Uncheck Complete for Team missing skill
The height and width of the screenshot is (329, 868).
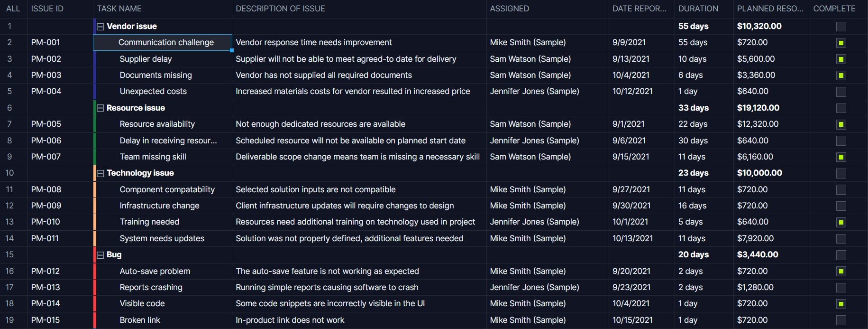[x=841, y=157]
